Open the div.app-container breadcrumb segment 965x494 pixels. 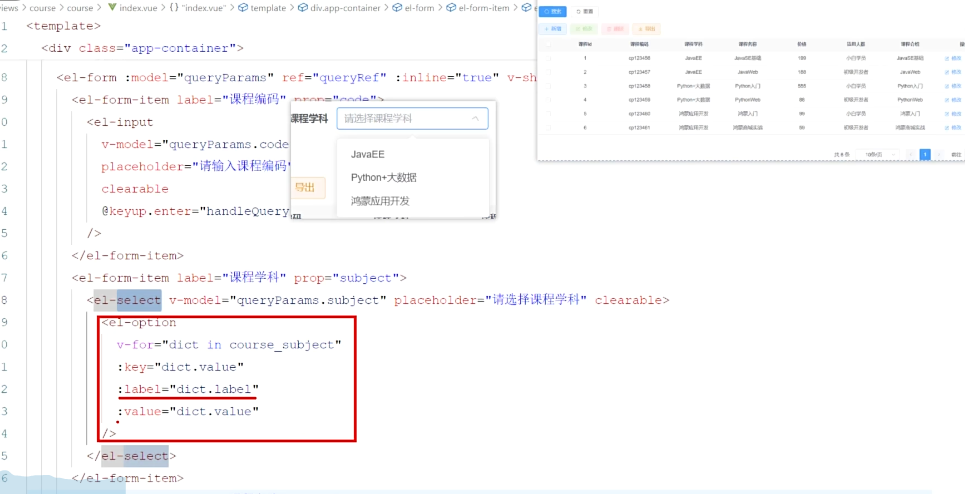point(345,8)
